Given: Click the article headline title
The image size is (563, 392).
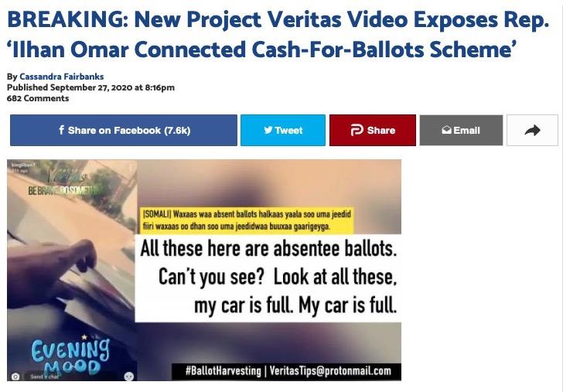Looking at the screenshot, I should coord(278,34).
